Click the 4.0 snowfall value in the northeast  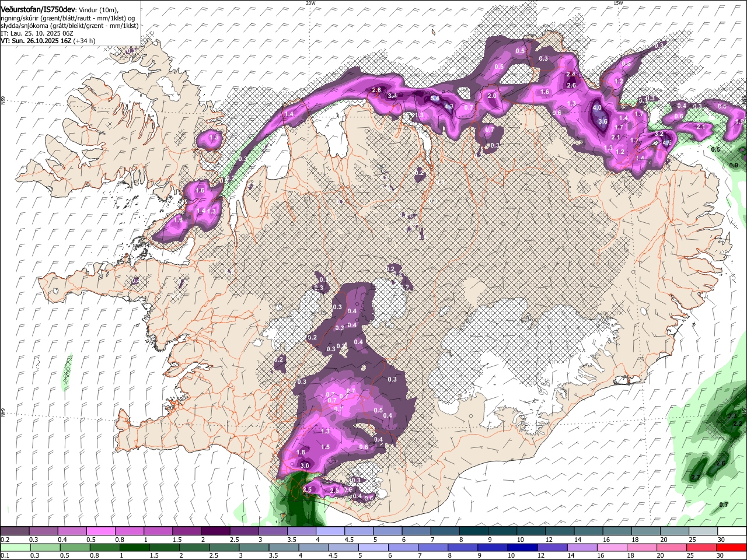coord(597,108)
